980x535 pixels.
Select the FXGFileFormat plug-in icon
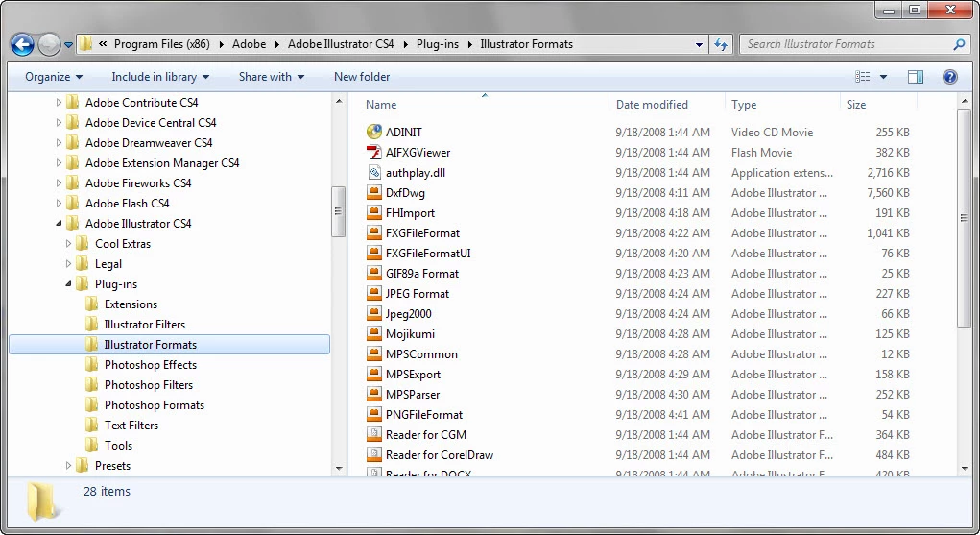point(373,232)
